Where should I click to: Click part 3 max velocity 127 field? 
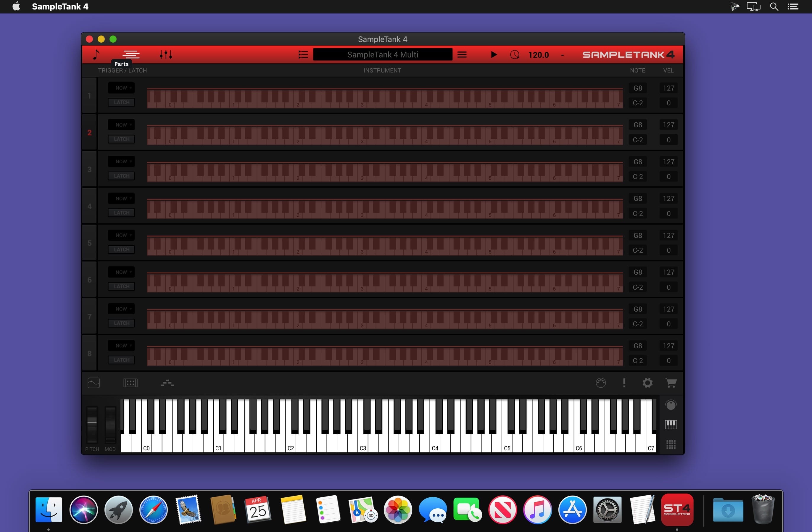[668, 162]
